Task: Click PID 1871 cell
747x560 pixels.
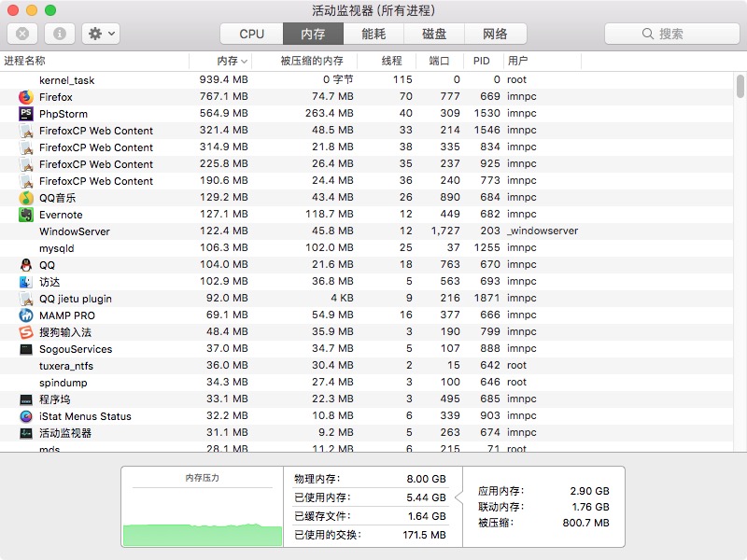Action: pos(486,298)
